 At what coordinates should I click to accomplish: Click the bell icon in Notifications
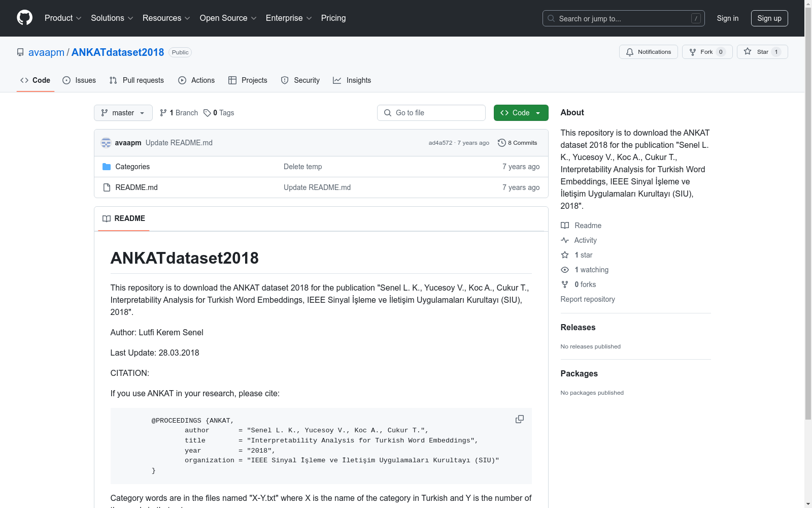coord(630,52)
